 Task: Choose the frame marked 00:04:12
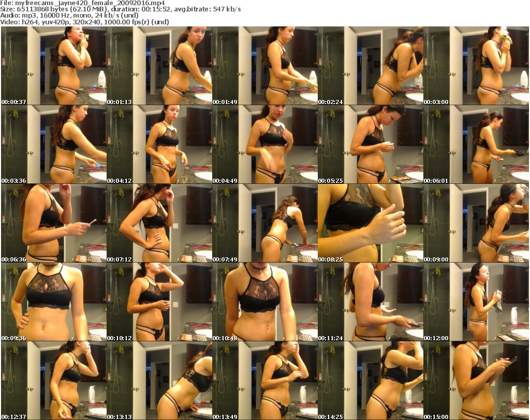click(x=159, y=144)
